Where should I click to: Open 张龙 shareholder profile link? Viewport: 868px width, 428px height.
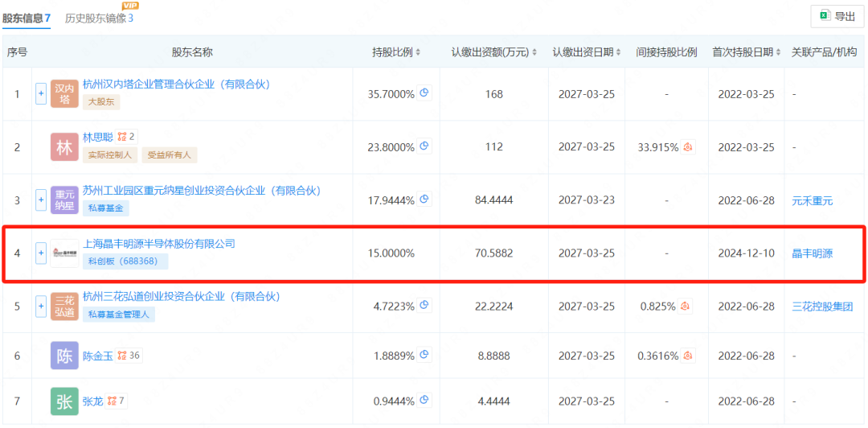93,401
